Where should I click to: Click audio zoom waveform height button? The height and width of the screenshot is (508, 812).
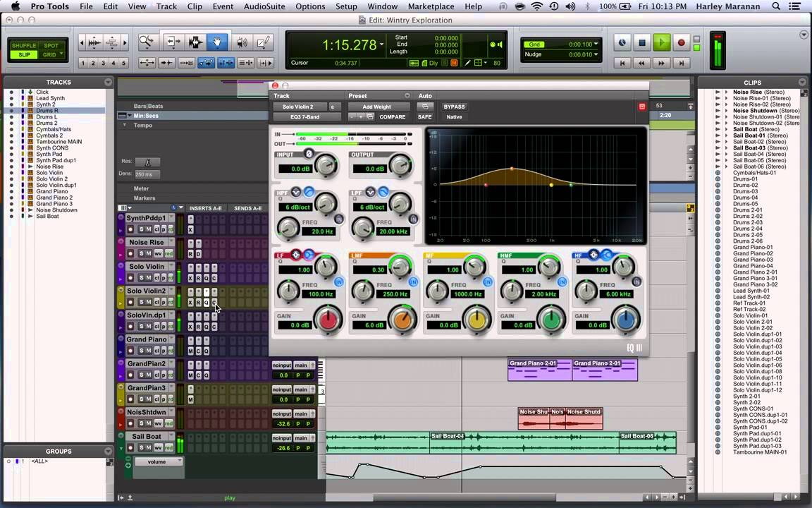click(94, 42)
